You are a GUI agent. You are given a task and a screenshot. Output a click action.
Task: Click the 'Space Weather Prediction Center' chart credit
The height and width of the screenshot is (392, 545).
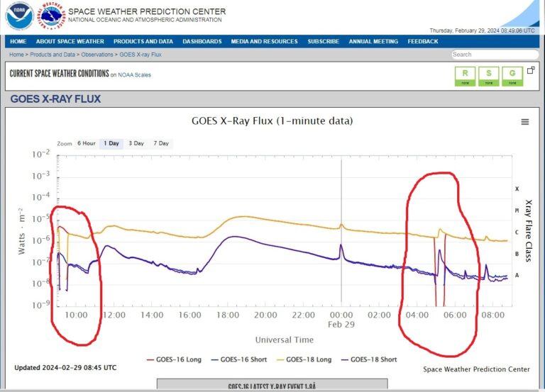(x=476, y=369)
